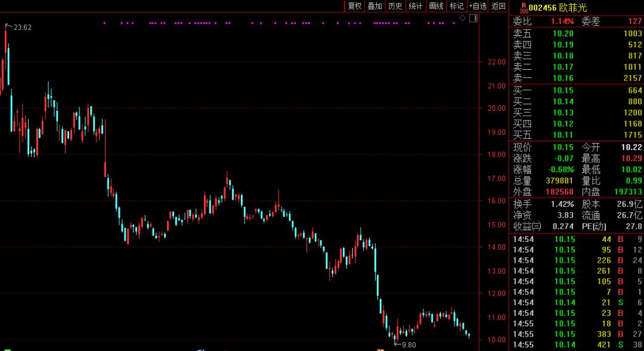
Task: Click the 买四 bid row at 10.12
Action: click(x=577, y=123)
